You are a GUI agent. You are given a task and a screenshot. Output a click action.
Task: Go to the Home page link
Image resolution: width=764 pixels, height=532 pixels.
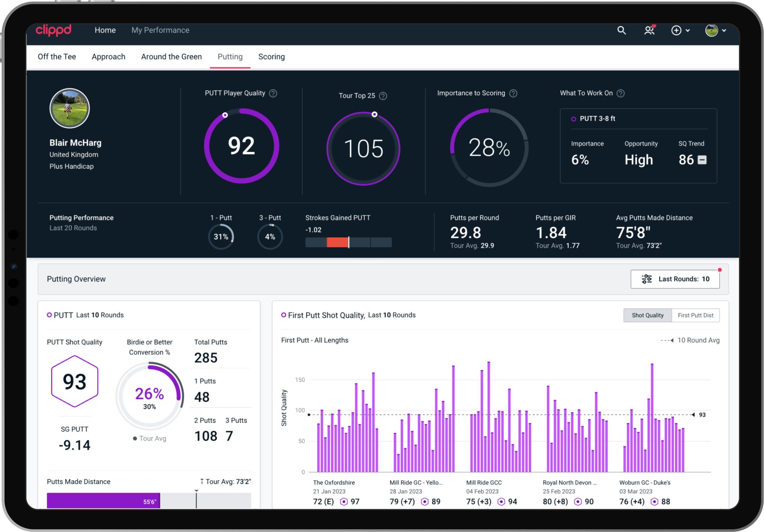[x=105, y=30]
